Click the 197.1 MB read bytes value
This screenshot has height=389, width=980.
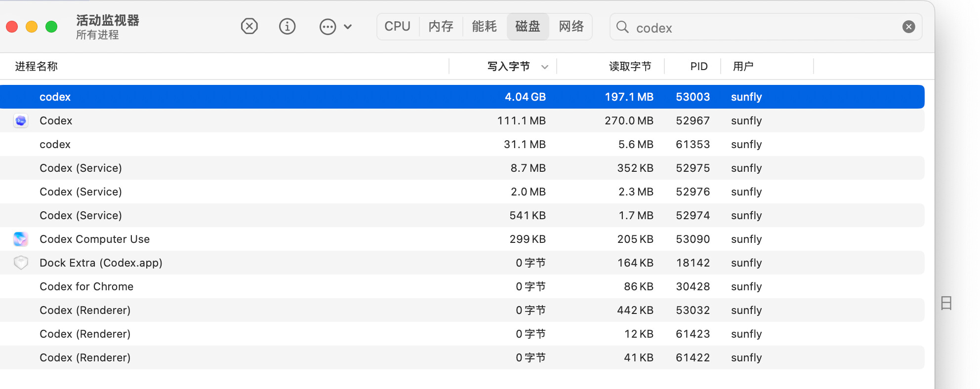(x=629, y=97)
